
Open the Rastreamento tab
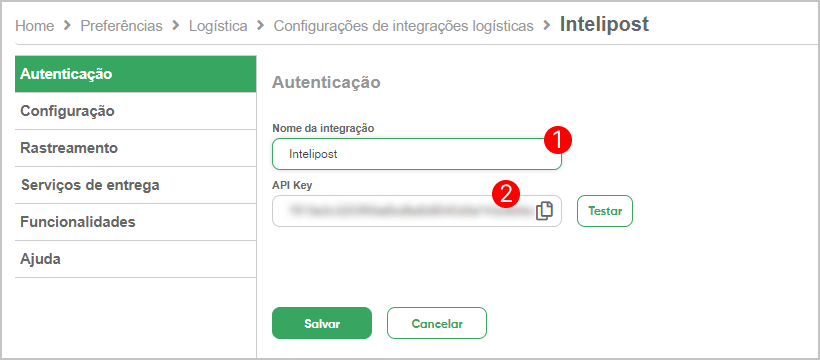135,148
